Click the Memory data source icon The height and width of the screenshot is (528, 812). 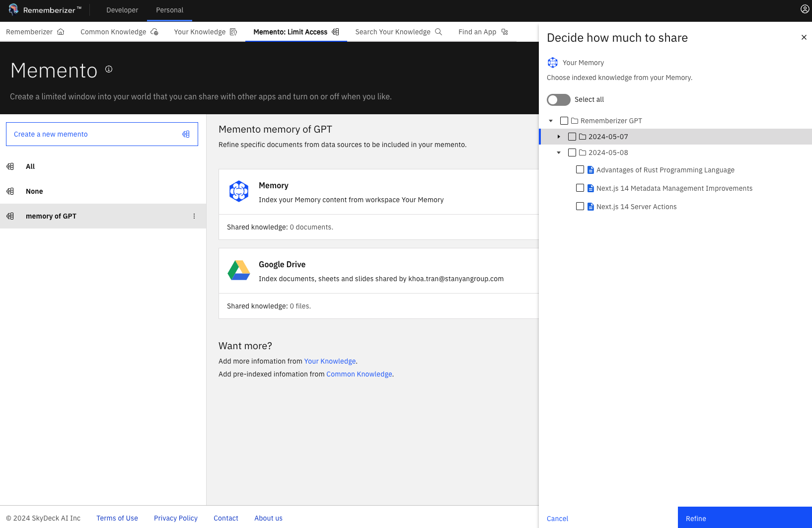click(x=239, y=191)
